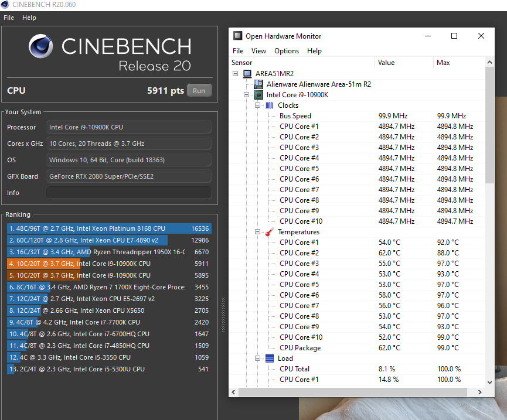This screenshot has width=507, height=420.
Task: Maximize the Open Hardware Monitor window
Action: [454, 36]
